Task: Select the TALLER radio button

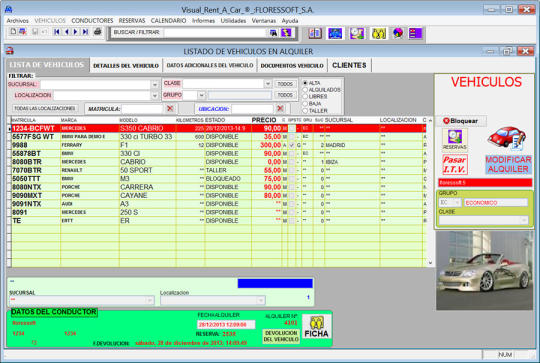Action: 305,111
